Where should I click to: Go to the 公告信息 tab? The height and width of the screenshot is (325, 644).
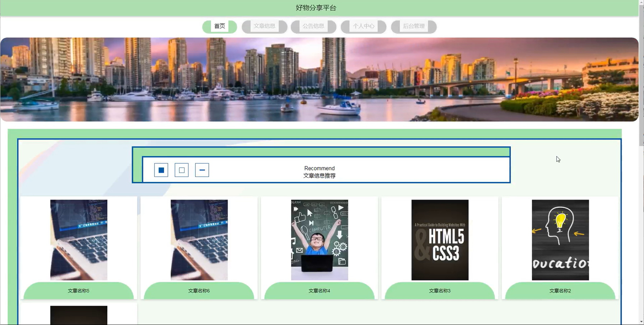click(313, 27)
